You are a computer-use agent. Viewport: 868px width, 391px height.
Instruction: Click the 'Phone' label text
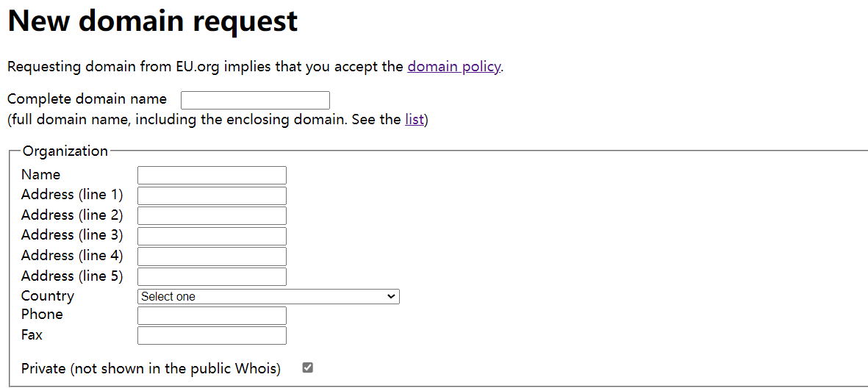point(42,315)
